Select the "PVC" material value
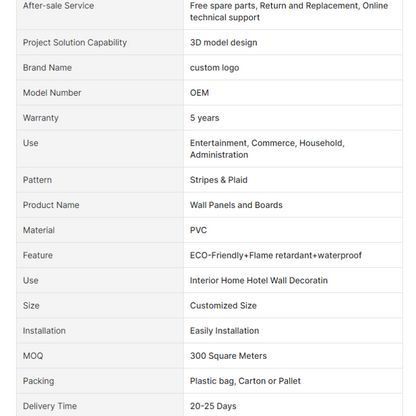 (x=198, y=230)
